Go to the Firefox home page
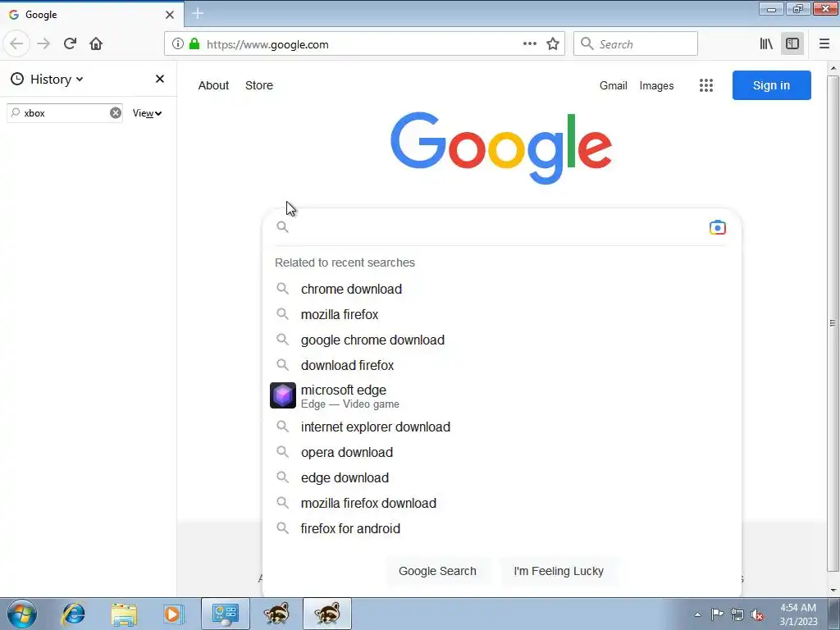The image size is (840, 630). (x=96, y=44)
